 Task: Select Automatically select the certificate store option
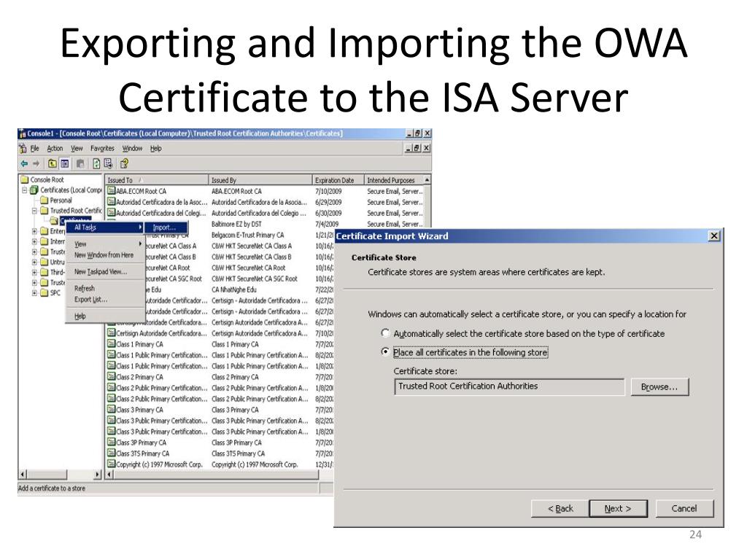coord(385,333)
